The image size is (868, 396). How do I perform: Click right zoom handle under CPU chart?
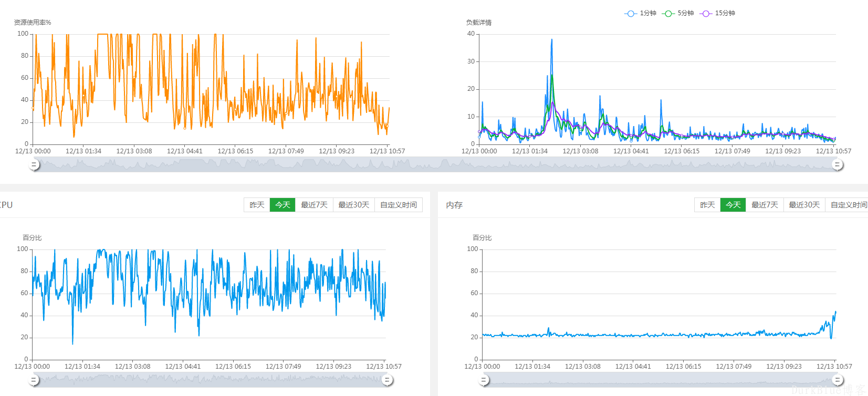point(387,380)
